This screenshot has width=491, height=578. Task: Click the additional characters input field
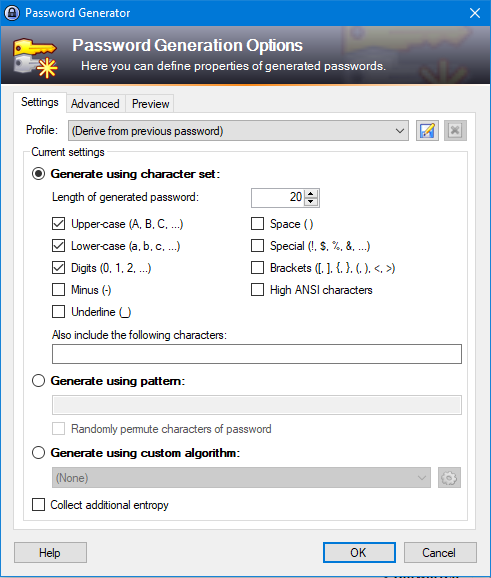[257, 354]
